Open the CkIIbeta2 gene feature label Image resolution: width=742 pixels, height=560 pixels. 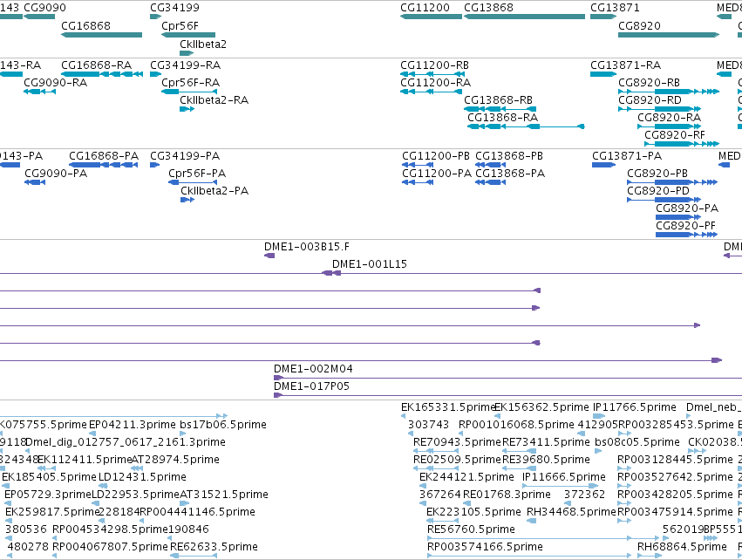coord(203,44)
